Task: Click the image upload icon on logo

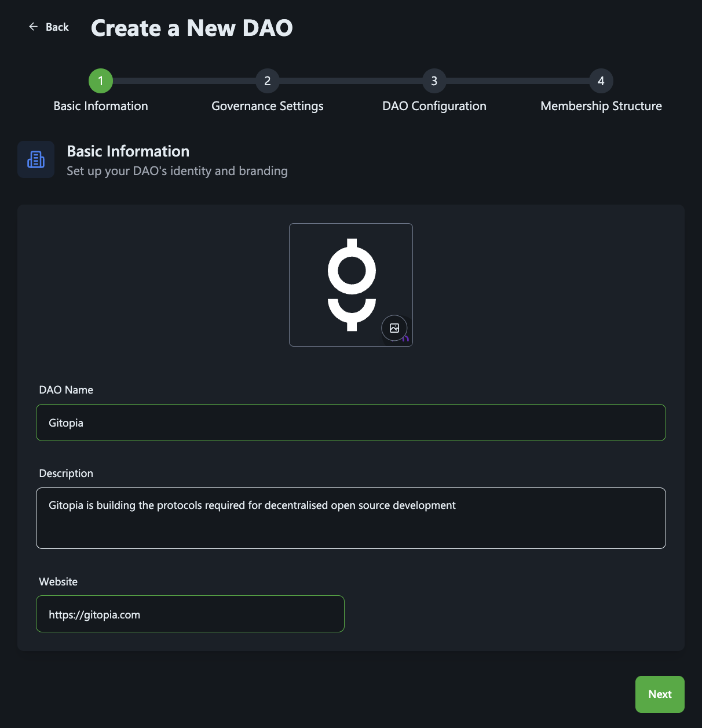Action: coord(394,328)
